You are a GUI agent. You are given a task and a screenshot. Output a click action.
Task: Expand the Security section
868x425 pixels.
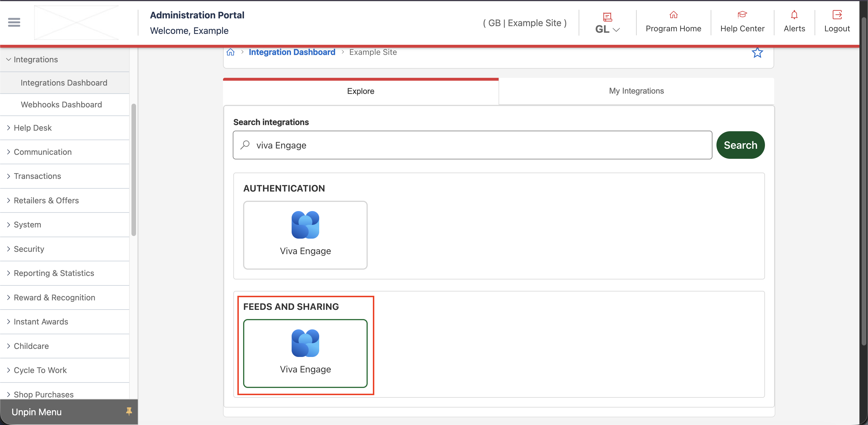pyautogui.click(x=65, y=249)
